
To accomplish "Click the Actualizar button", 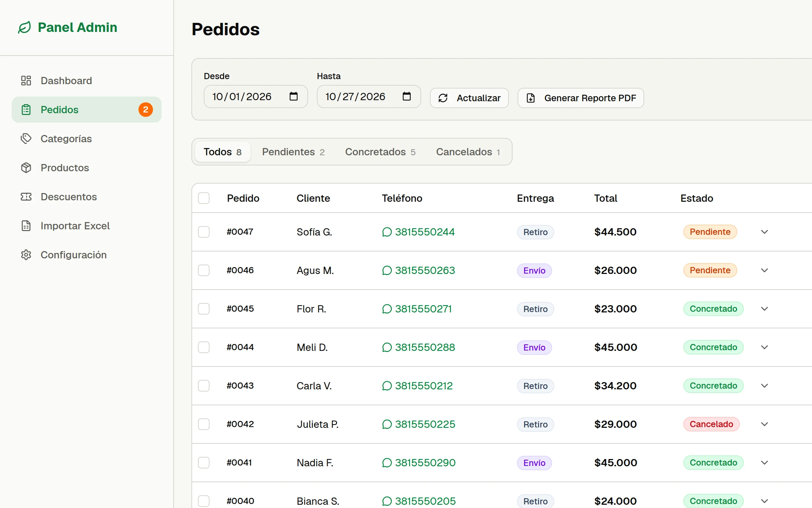I will [469, 98].
